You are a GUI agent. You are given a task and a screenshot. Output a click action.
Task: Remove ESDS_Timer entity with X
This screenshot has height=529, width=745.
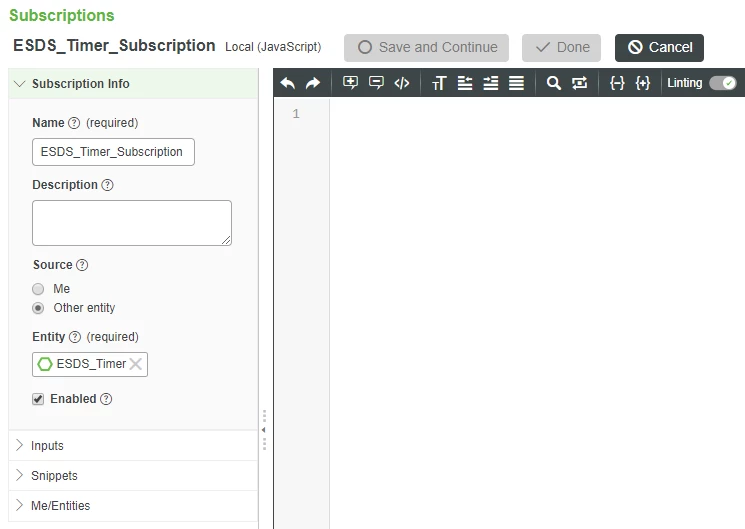click(135, 364)
